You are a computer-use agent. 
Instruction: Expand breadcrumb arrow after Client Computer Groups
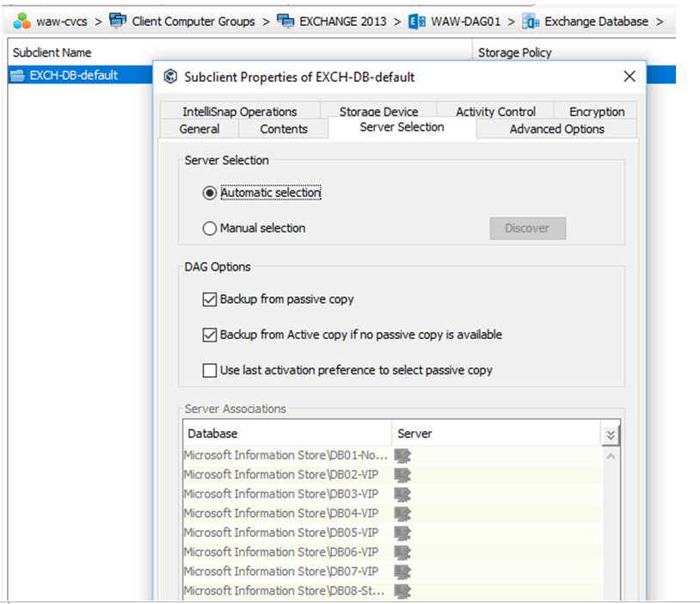pos(266,22)
